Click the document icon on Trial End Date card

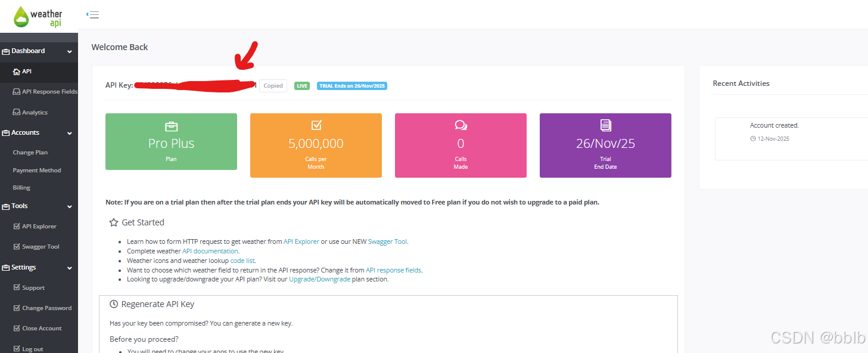point(605,125)
